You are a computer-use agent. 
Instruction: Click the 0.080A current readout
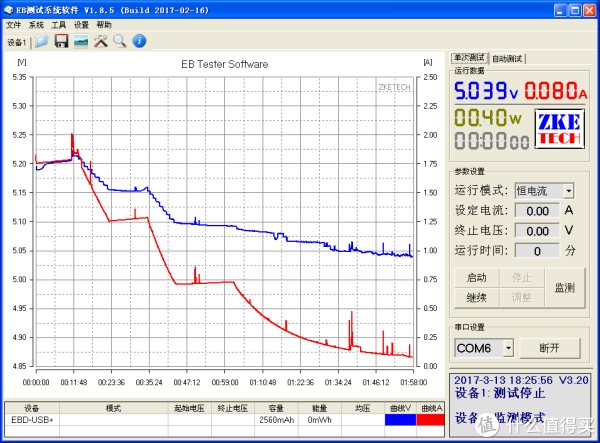pyautogui.click(x=555, y=91)
